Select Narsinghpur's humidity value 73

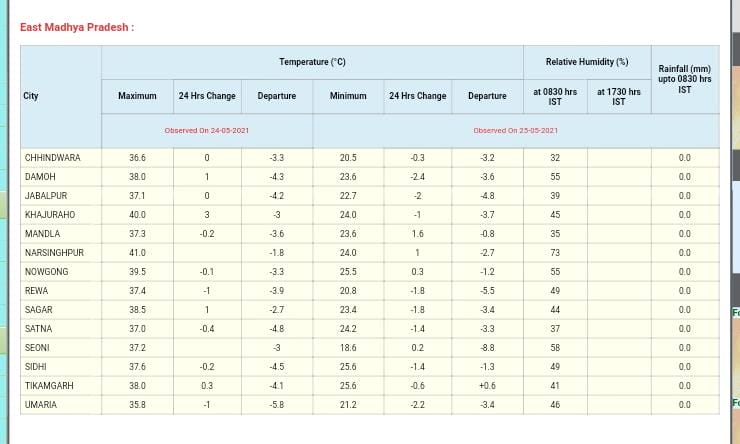tap(555, 253)
